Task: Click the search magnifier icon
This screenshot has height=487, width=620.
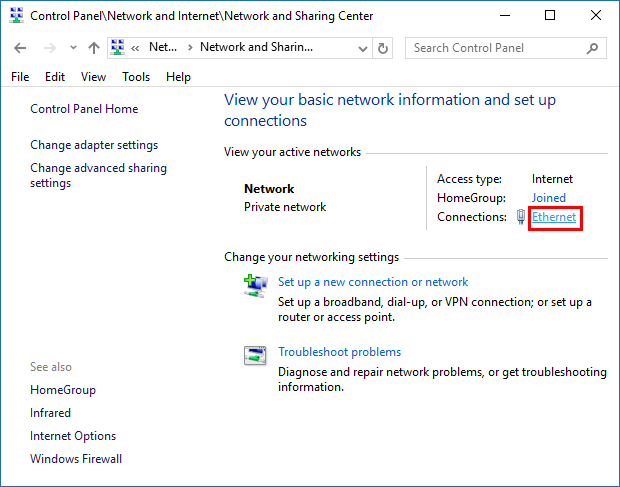Action: [x=594, y=48]
